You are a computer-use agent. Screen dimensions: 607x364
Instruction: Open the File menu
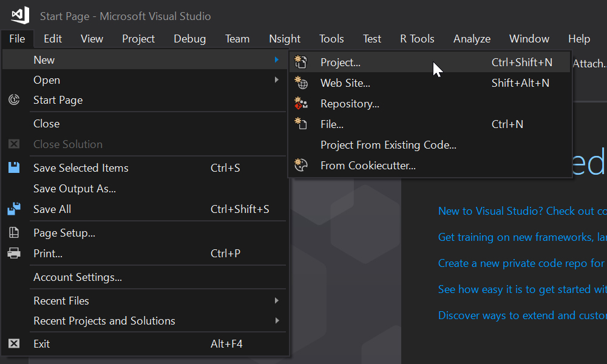(17, 39)
